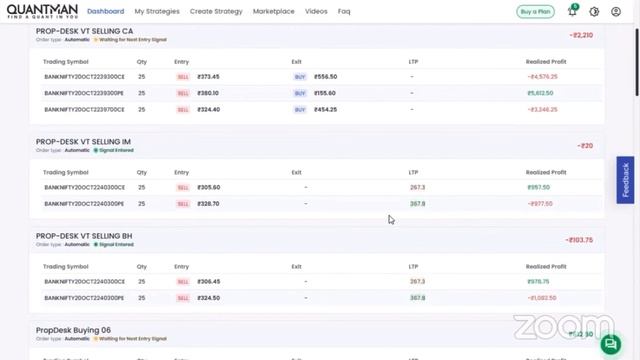This screenshot has height=360, width=640.
Task: Click Signal Entered status under SELLING IM
Action: pyautogui.click(x=113, y=150)
